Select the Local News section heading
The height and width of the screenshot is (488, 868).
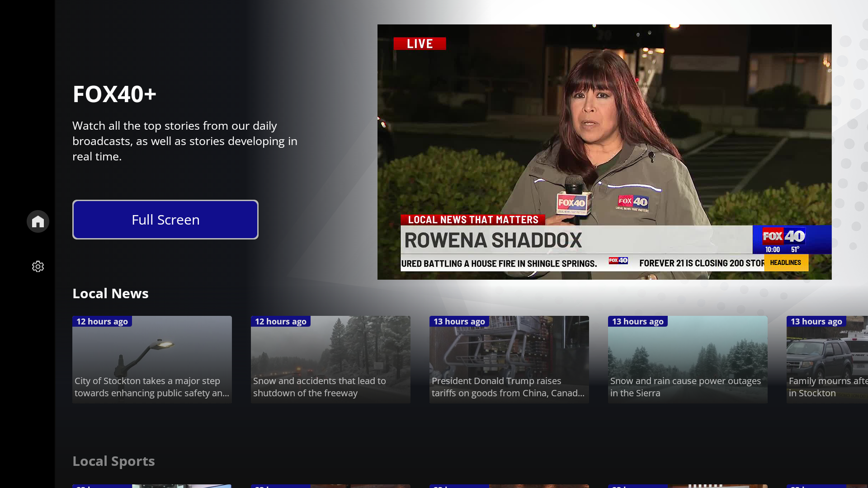110,293
